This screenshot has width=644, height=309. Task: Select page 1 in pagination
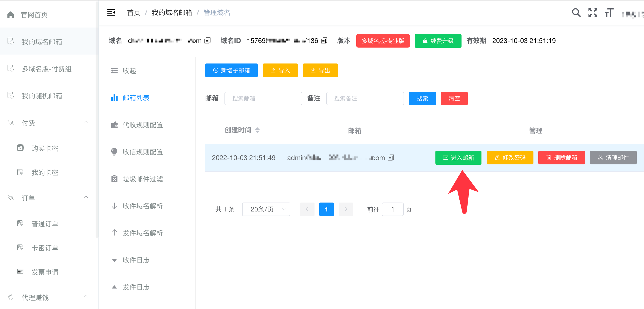[x=327, y=209]
